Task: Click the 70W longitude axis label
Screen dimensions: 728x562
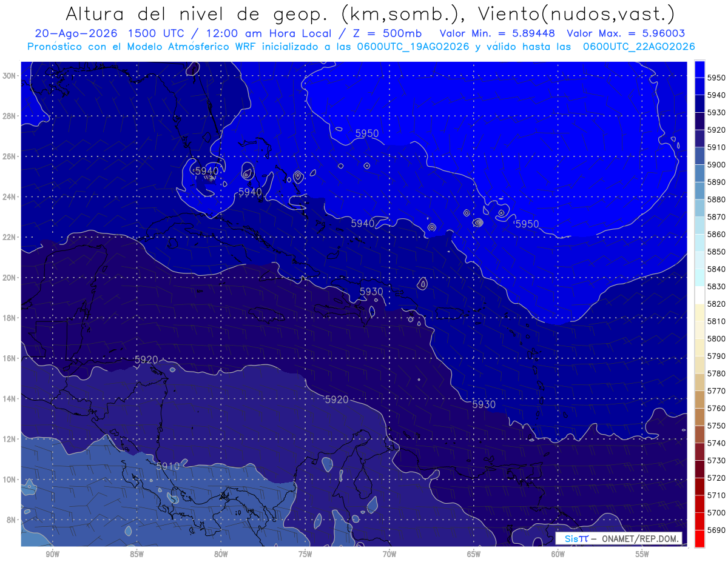Action: tap(389, 554)
